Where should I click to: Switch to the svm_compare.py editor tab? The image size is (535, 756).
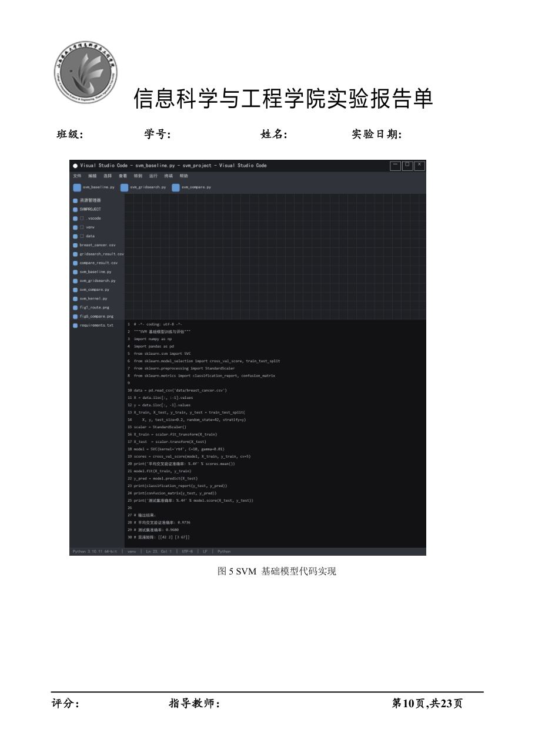pyautogui.click(x=192, y=187)
